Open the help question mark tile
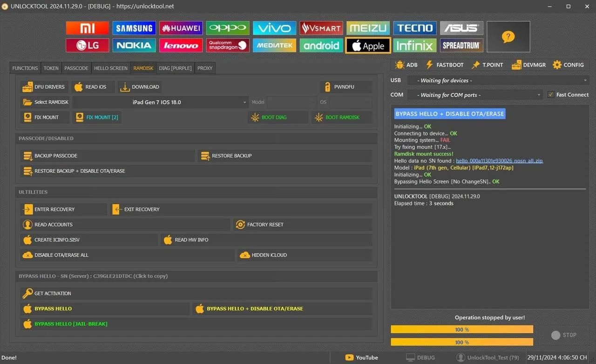596x364 pixels. tap(508, 37)
